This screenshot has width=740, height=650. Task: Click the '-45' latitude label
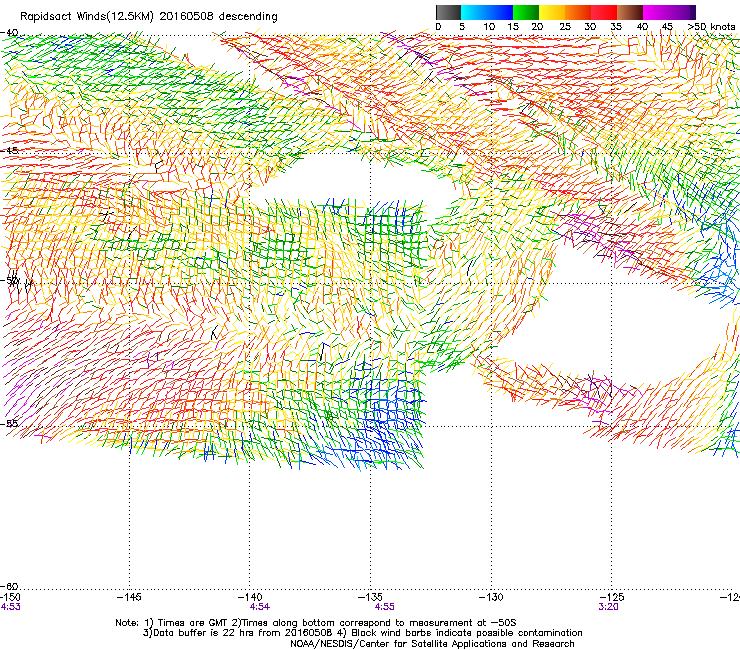(x=9, y=151)
